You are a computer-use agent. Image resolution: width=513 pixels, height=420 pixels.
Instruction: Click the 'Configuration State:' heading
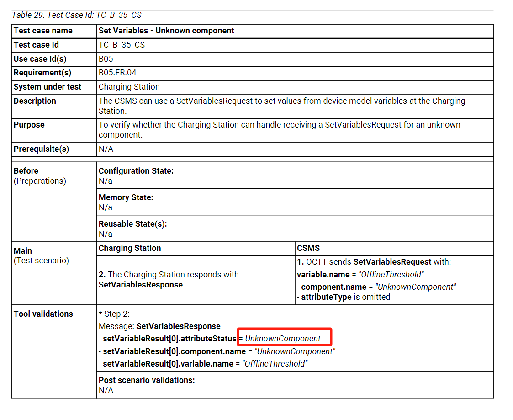tap(136, 171)
